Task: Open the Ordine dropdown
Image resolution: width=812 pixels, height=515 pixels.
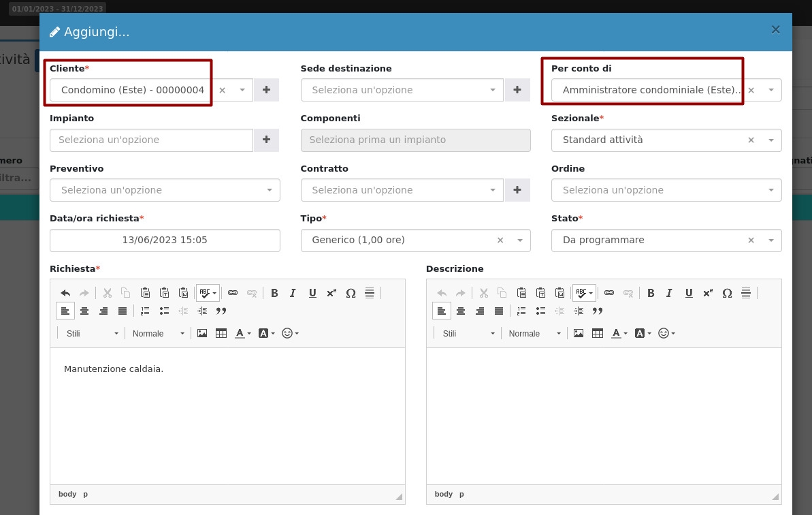Action: coord(666,190)
